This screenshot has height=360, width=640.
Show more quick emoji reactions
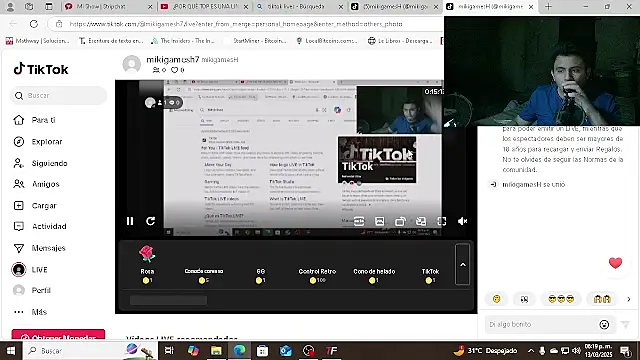pos(629,299)
